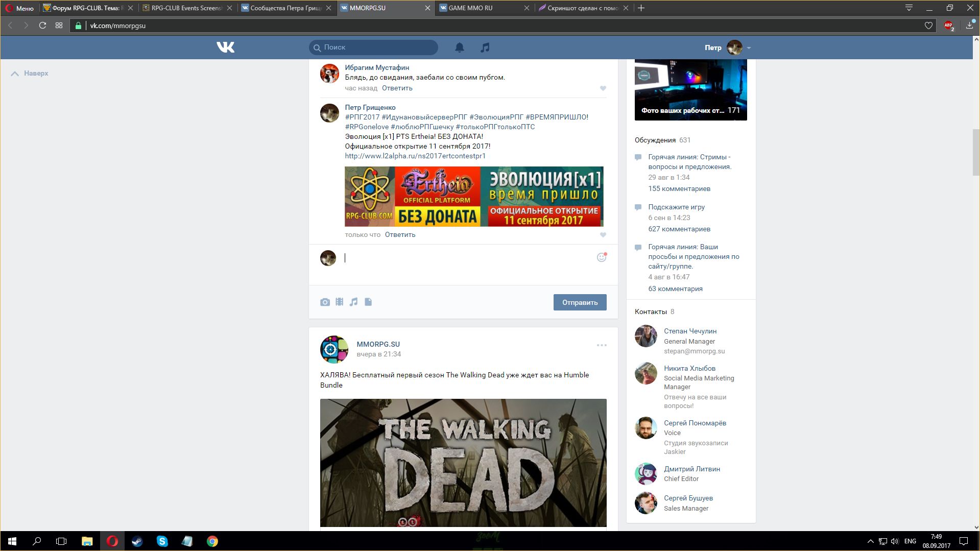Attach an audio track to the comment

point(353,302)
